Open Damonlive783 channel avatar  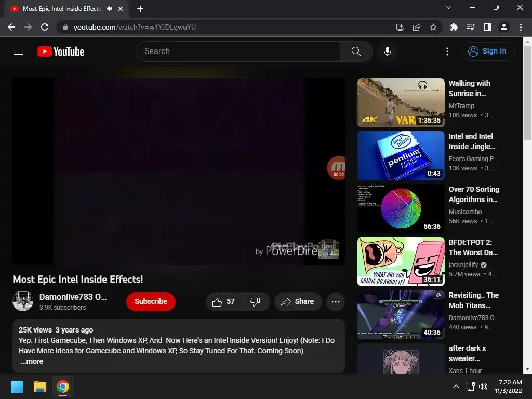23,301
